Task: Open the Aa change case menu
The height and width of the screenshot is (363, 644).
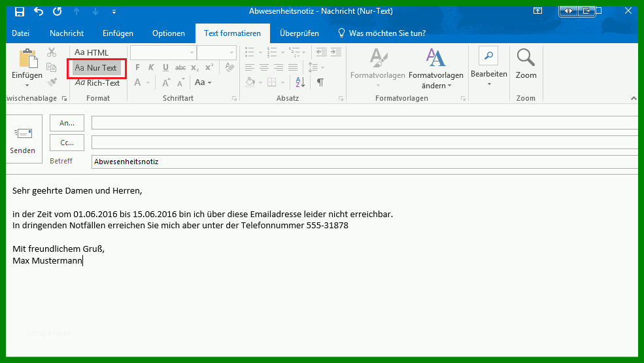Action: [x=203, y=82]
